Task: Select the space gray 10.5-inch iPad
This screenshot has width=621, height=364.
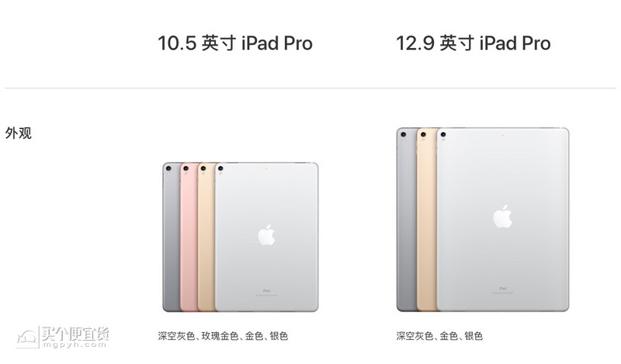Action: click(x=171, y=237)
